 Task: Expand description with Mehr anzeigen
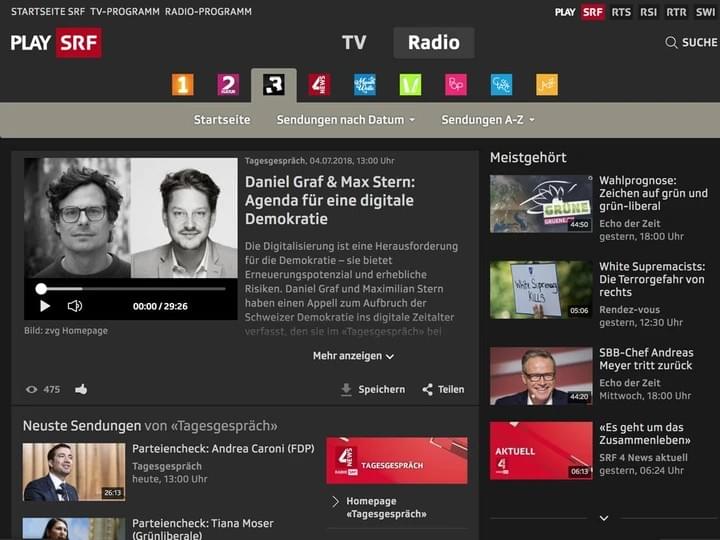click(353, 356)
